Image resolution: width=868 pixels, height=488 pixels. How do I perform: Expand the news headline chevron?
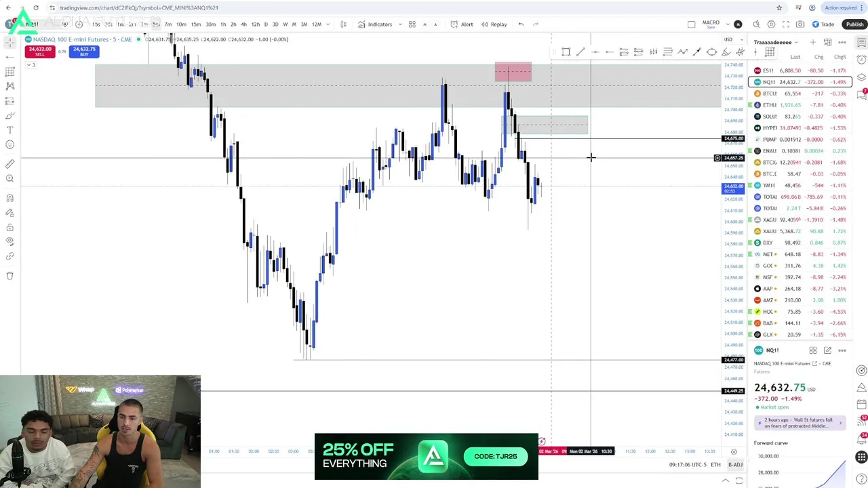click(840, 423)
